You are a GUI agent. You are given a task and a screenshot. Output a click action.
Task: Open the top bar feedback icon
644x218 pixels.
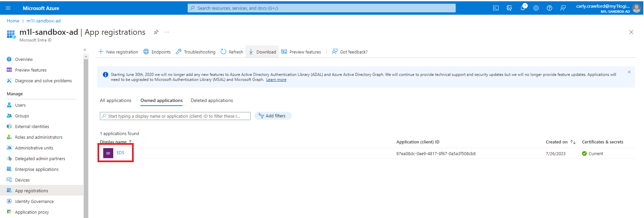click(563, 8)
